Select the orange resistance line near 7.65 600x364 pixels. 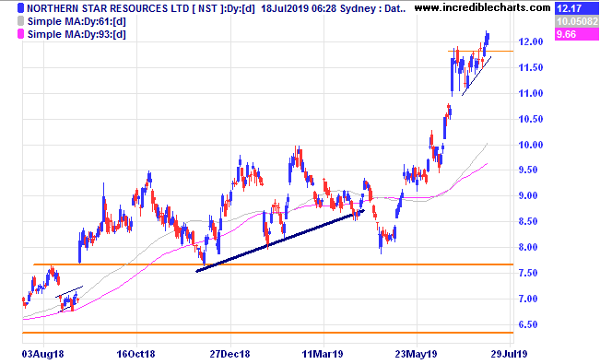pyautogui.click(x=273, y=264)
